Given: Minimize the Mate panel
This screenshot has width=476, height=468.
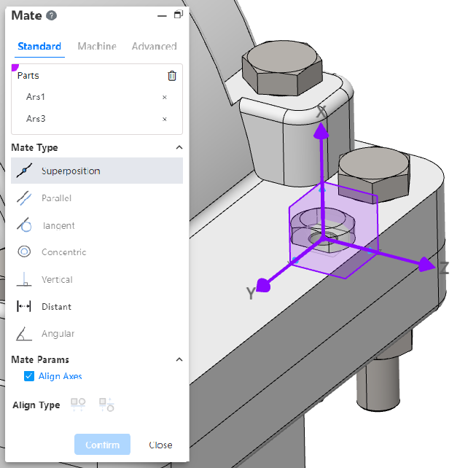Looking at the screenshot, I should (x=162, y=16).
